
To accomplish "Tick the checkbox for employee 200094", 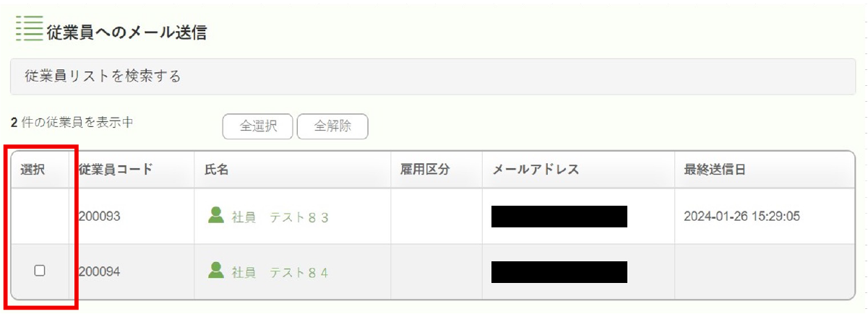I will pos(40,270).
